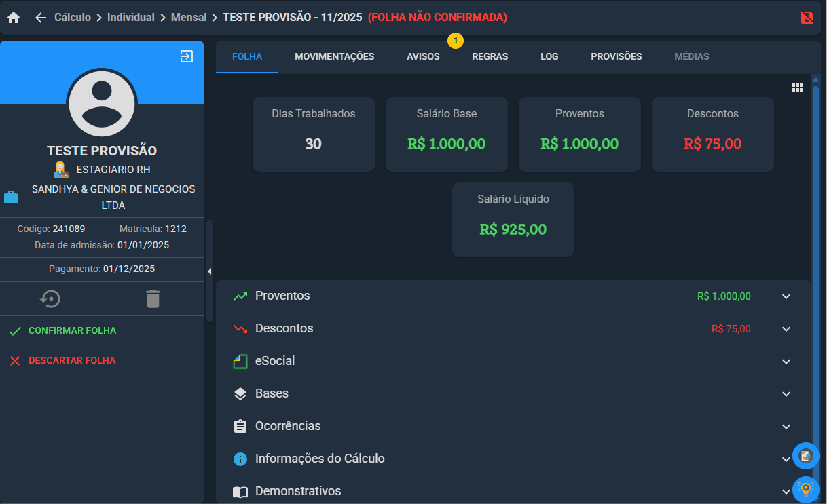Expand the Descontos section chevron
This screenshot has height=504, width=827.
pos(786,329)
